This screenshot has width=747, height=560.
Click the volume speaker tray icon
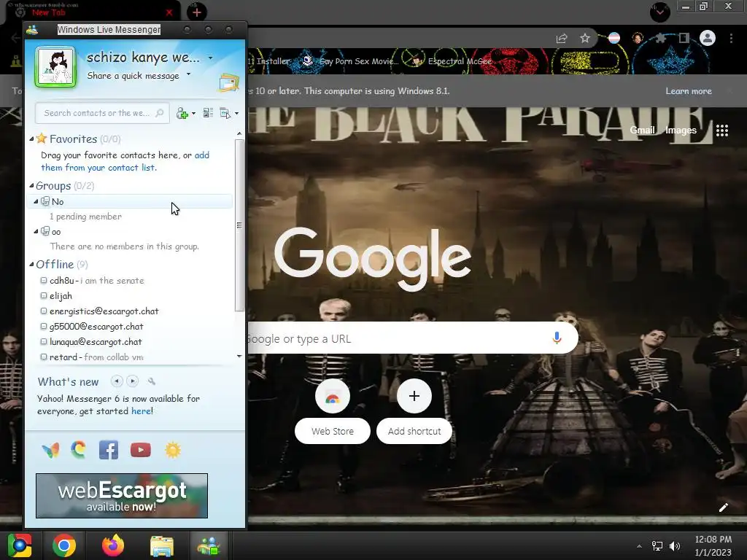(675, 546)
